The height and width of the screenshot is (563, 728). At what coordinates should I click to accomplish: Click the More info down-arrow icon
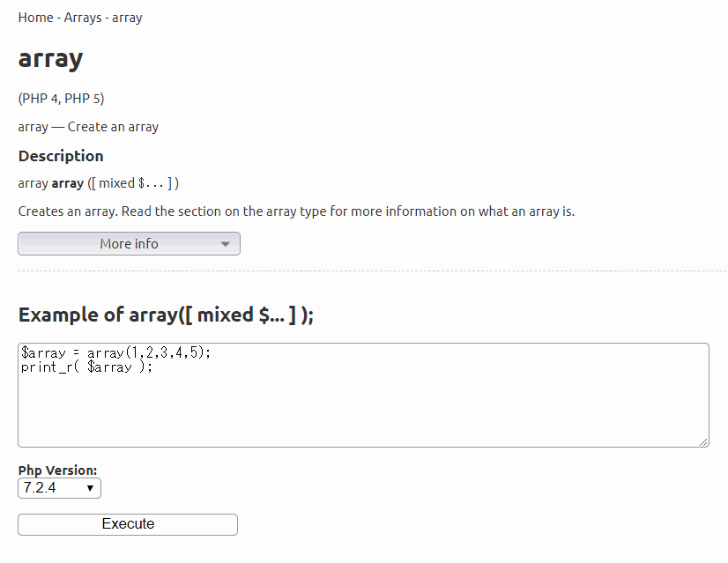point(225,244)
